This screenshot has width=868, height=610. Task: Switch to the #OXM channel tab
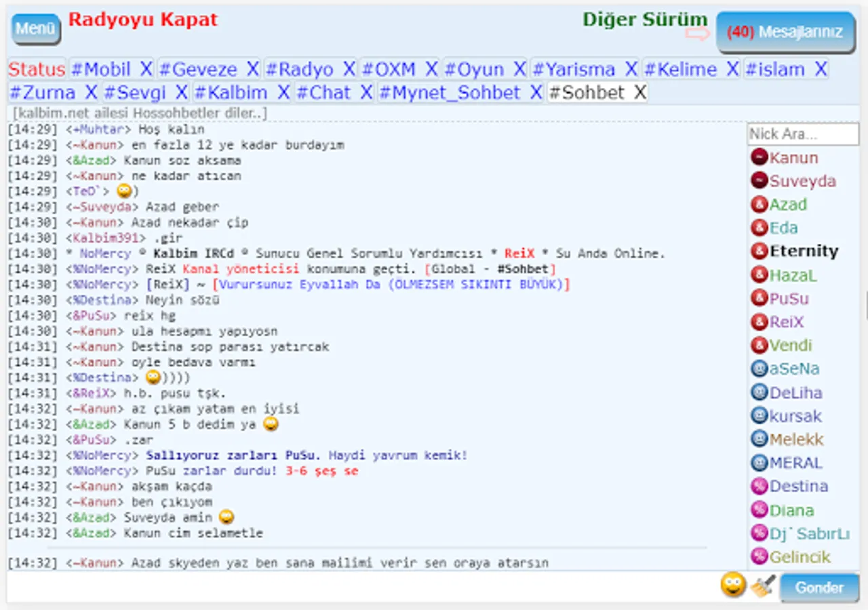click(388, 69)
